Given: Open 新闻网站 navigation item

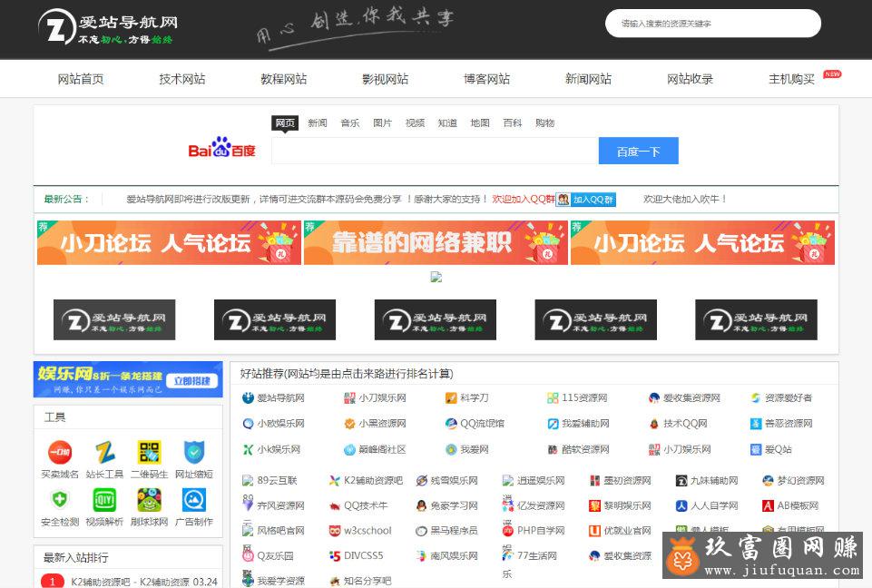Looking at the screenshot, I should pos(588,79).
